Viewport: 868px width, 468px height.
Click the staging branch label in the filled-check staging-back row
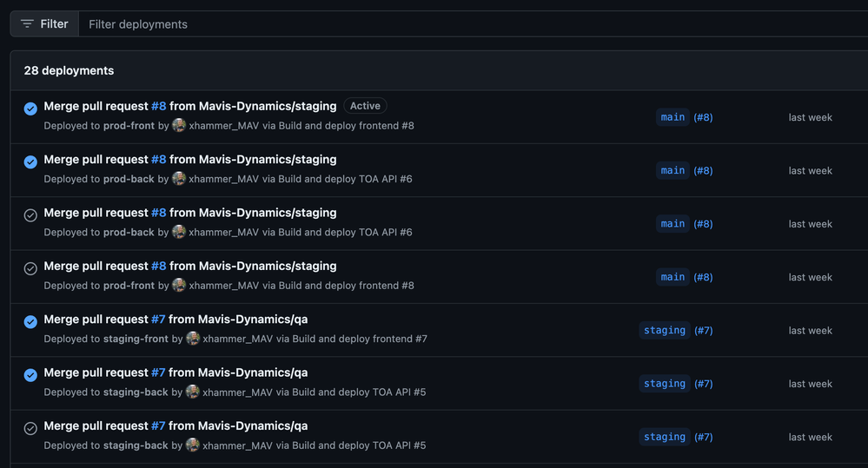click(x=665, y=384)
